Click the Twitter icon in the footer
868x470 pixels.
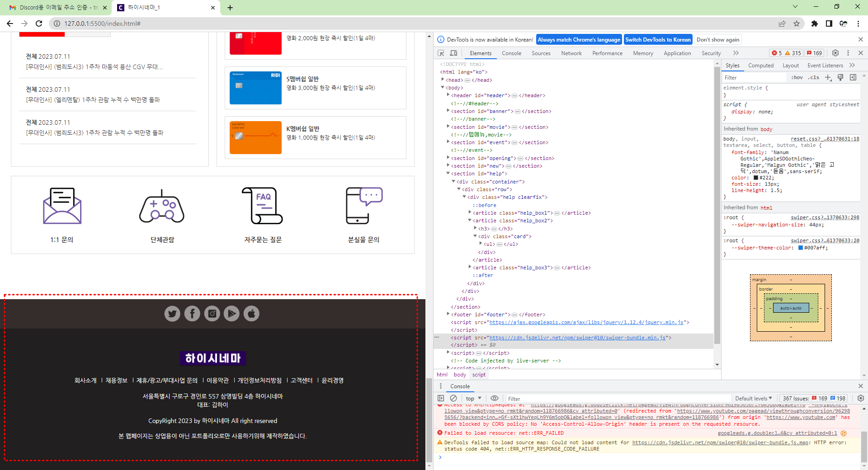click(172, 313)
